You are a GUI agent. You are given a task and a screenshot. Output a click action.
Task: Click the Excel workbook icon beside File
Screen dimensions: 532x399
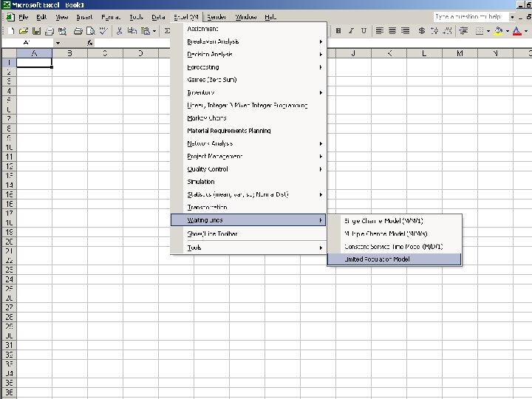point(10,17)
